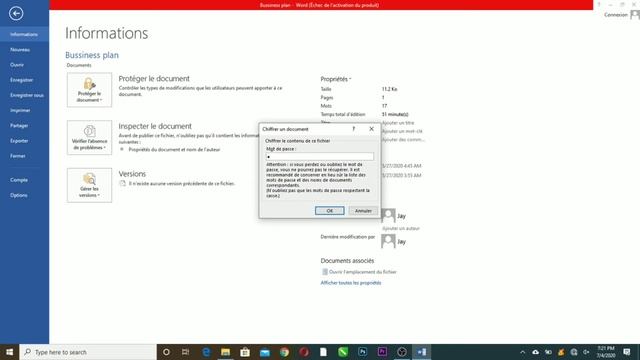640x360 pixels.
Task: Choose Enregistrer in the sidebar
Action: tap(22, 80)
